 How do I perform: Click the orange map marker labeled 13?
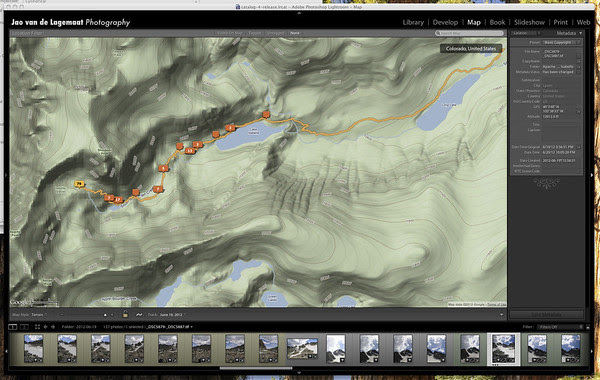pyautogui.click(x=190, y=151)
